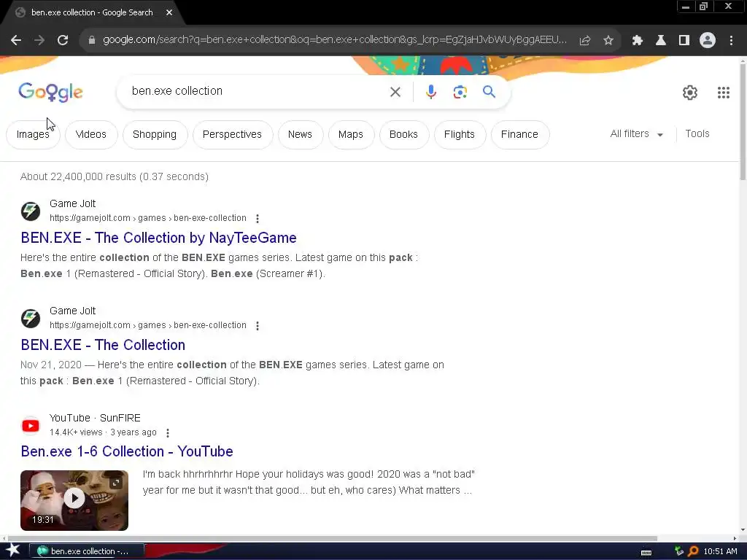Filter results by Images
Viewport: 747px width, 560px height.
33,135
